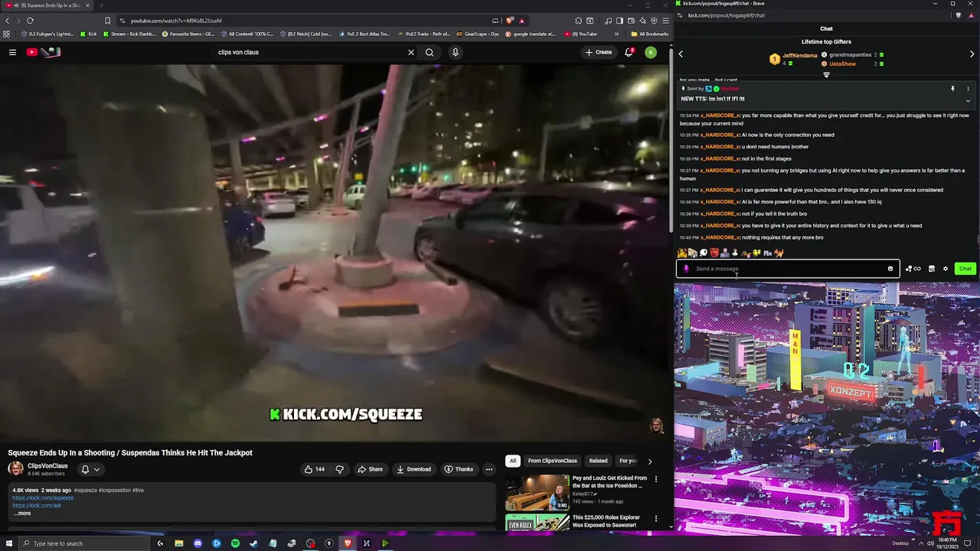Open Spotify from the taskbar
Screen dimensions: 980x551
pos(235,543)
